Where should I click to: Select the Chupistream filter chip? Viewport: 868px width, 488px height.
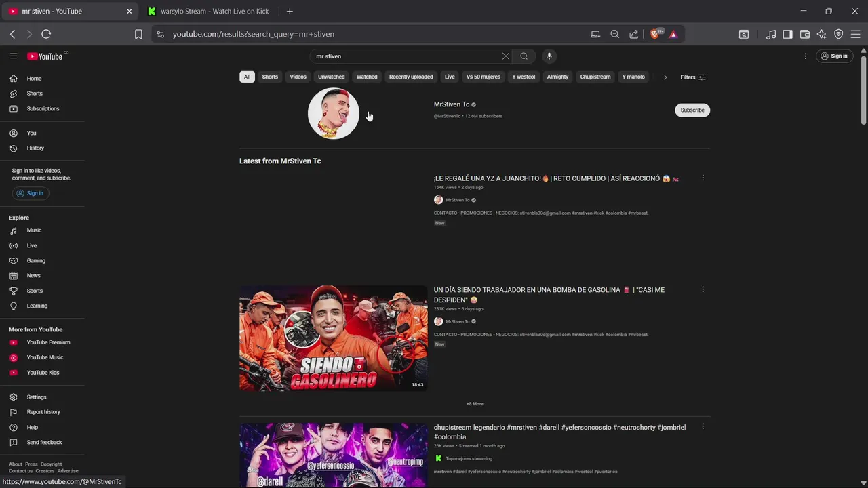595,77
